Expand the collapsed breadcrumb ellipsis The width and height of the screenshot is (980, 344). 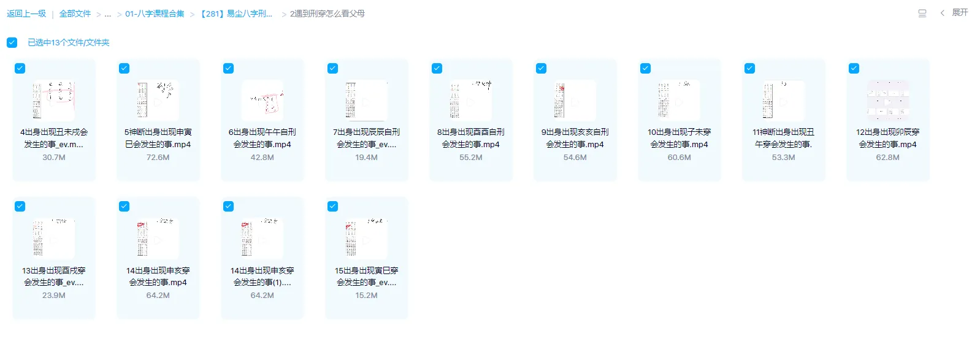tap(107, 13)
